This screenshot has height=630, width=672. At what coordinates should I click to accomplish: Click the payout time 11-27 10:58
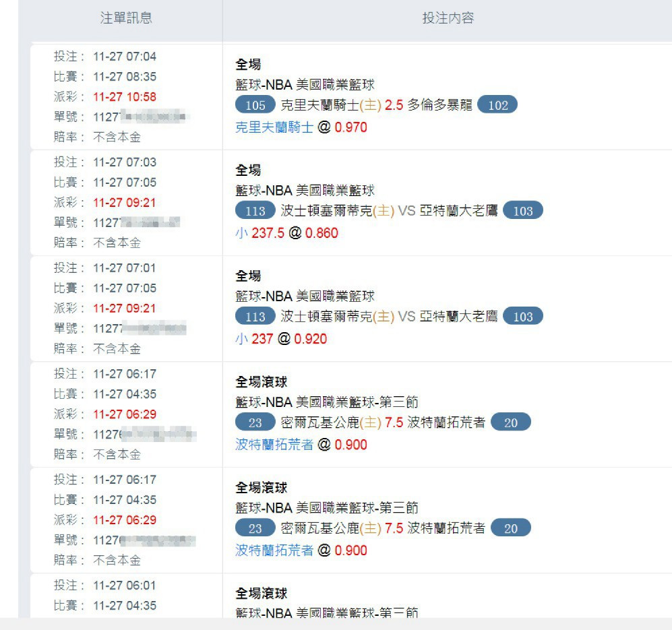[x=125, y=97]
